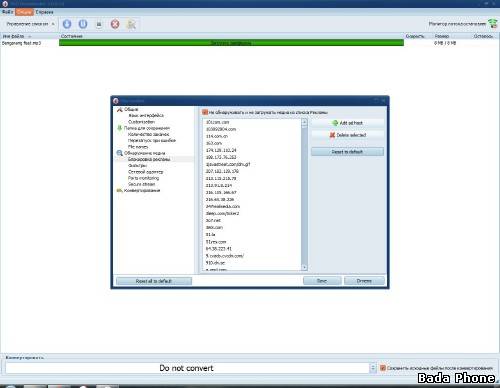Select Ports monitoring in settings tree

coord(143,178)
